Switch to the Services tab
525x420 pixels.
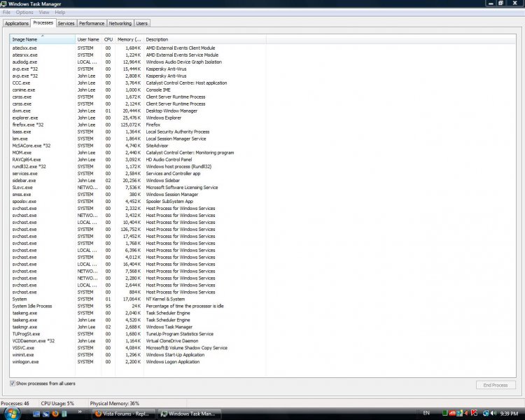click(x=66, y=23)
